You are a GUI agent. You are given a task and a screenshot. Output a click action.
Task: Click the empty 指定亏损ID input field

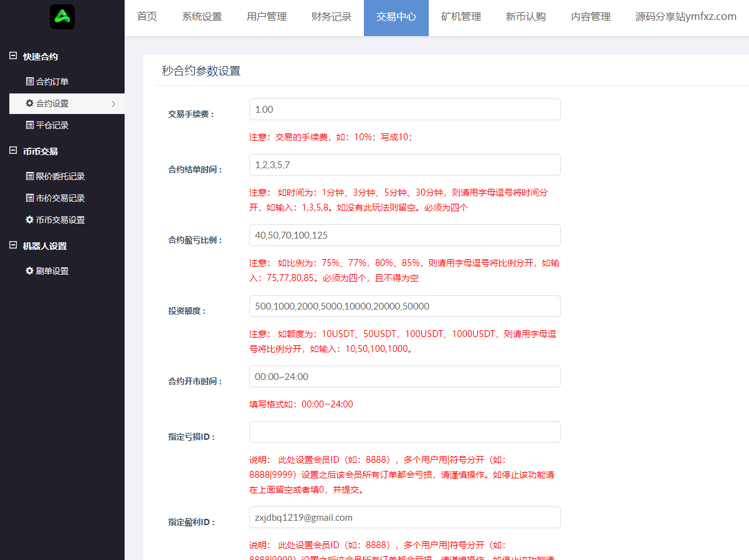(x=404, y=432)
